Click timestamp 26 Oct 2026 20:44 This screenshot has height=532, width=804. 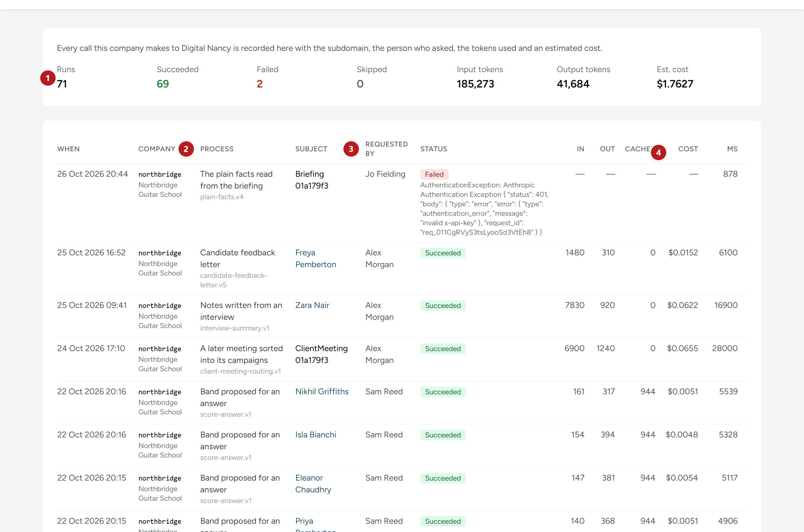(x=93, y=174)
